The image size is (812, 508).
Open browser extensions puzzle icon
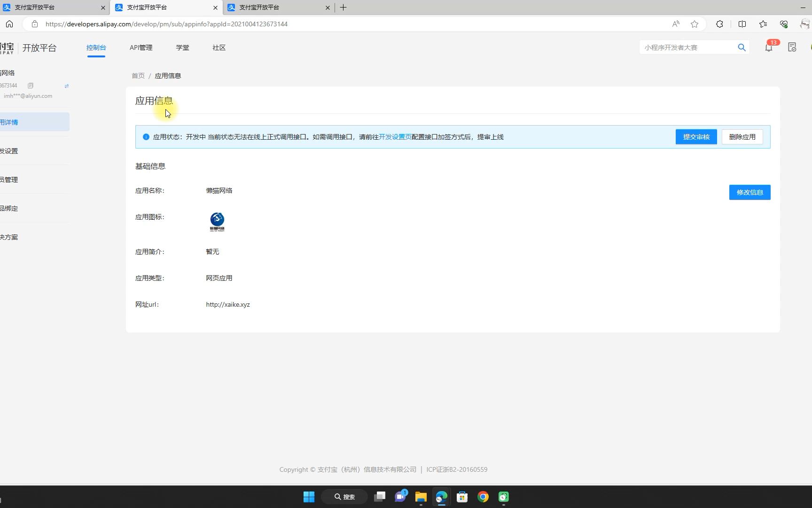point(719,24)
